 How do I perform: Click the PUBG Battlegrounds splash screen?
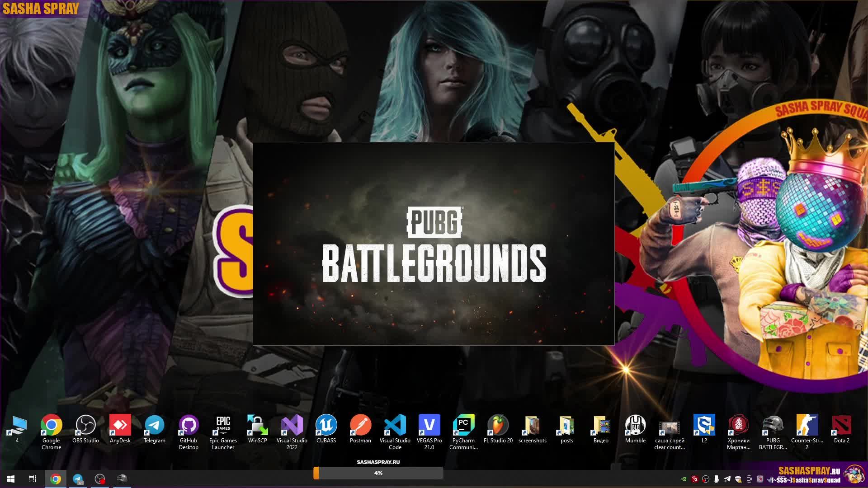[x=434, y=244]
